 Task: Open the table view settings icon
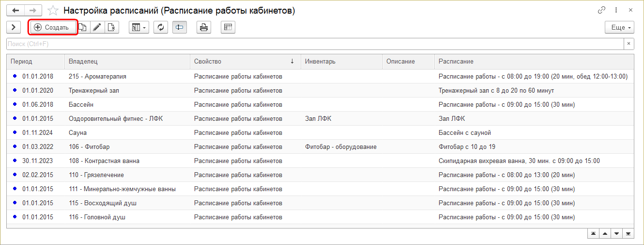[228, 28]
